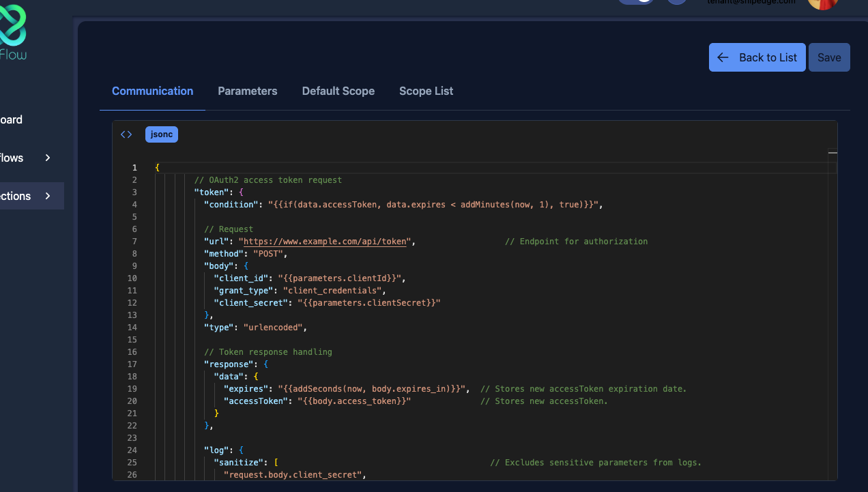
Task: Open the Dashboard sidebar item
Action: [12, 119]
